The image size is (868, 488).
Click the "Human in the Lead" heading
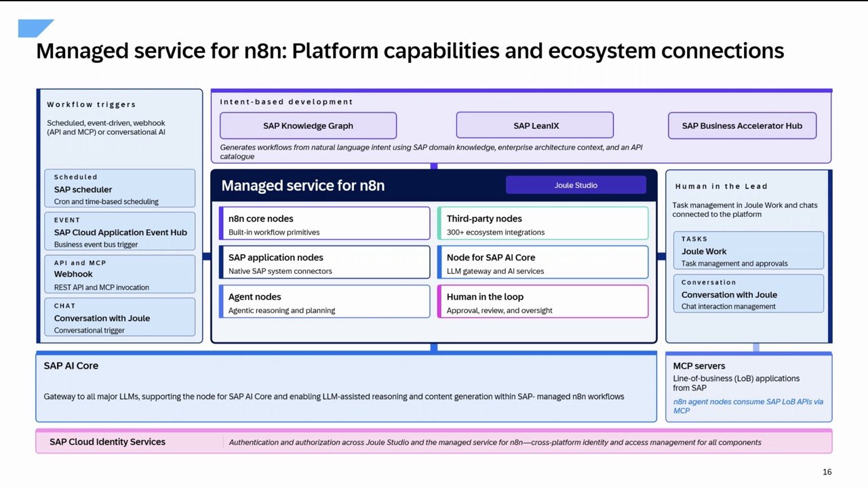[x=722, y=186]
